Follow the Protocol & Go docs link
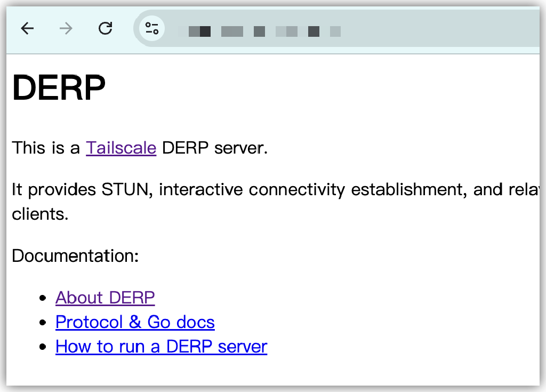 coord(135,322)
